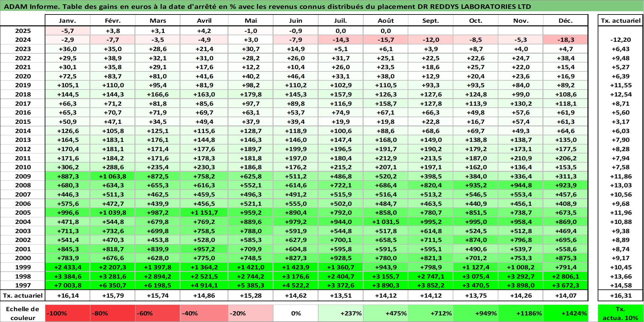Select the 2025 row label
This screenshot has width=644, height=322.
[23, 31]
